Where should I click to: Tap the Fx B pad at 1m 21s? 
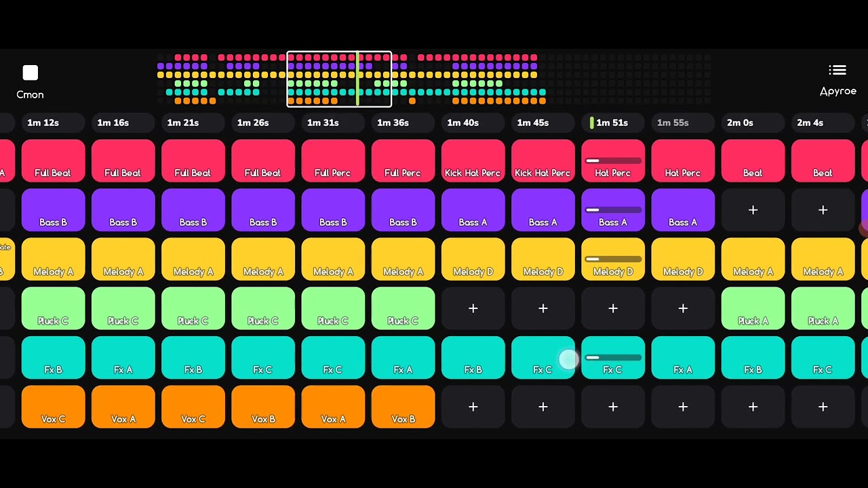coord(193,358)
